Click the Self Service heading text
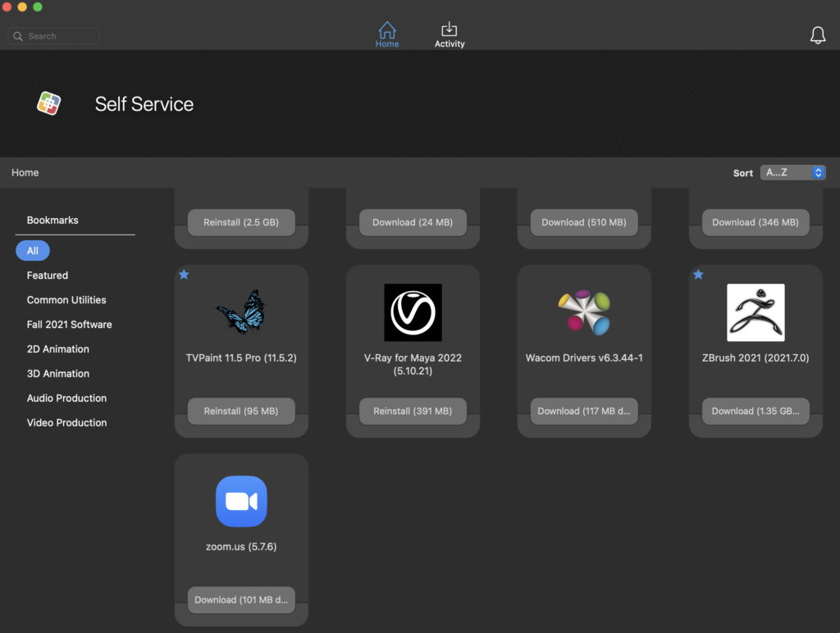 pos(144,104)
